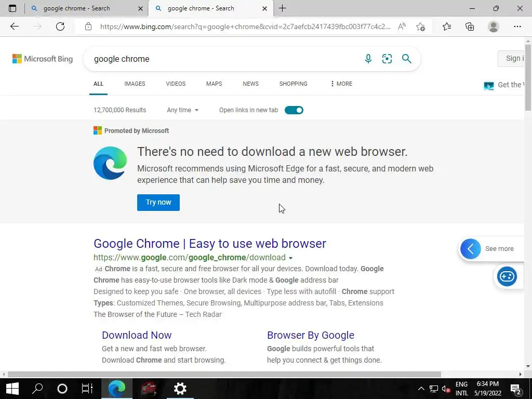Click the muted volume tray icon
The width and height of the screenshot is (532, 399).
pos(446,389)
